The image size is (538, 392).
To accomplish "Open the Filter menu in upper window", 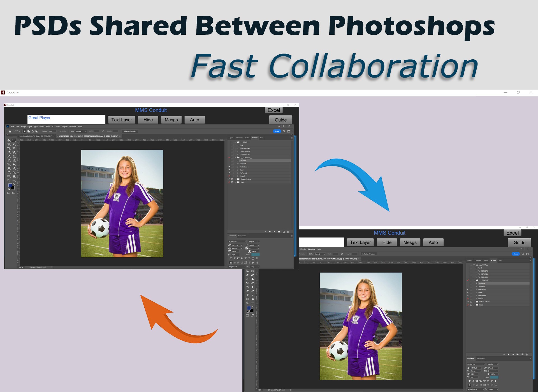I will coord(48,127).
